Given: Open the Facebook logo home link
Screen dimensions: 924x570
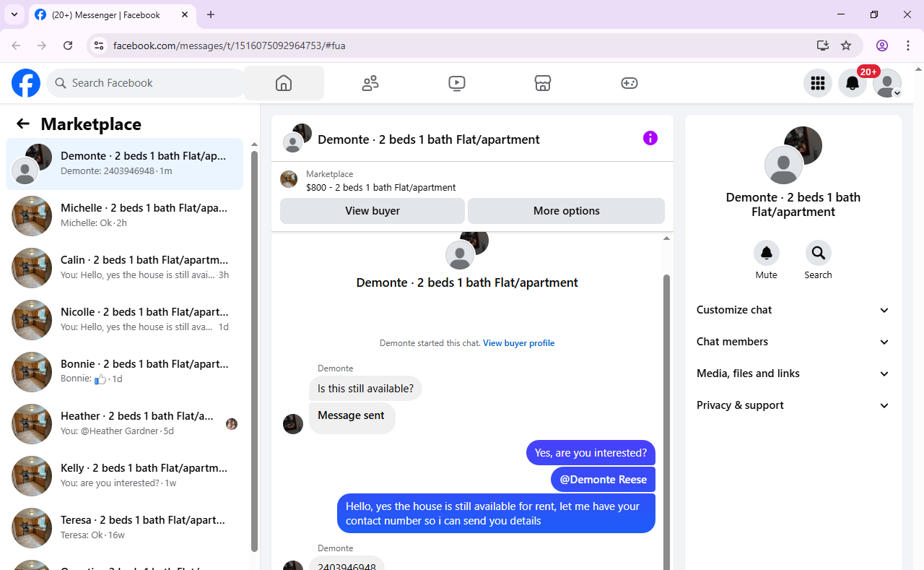Looking at the screenshot, I should 26,83.
